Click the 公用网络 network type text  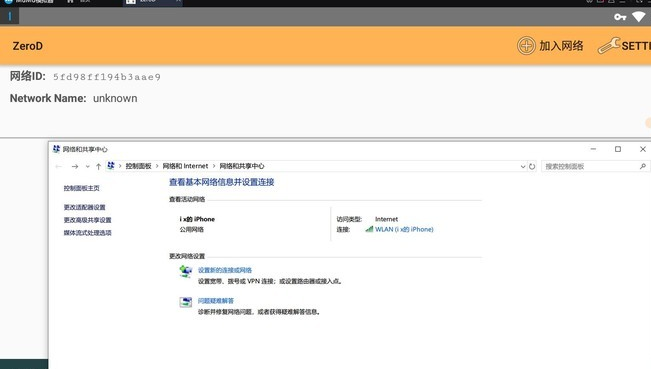[x=191, y=230]
